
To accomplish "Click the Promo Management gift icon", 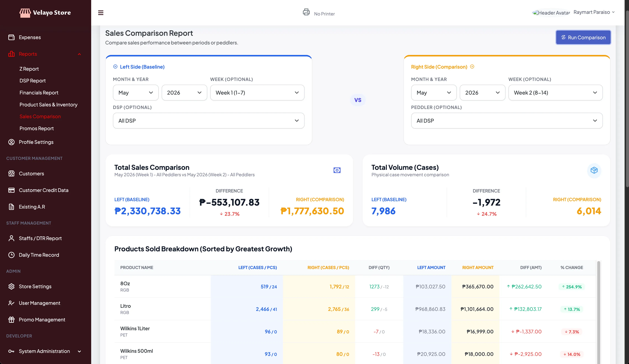I will (x=11, y=320).
